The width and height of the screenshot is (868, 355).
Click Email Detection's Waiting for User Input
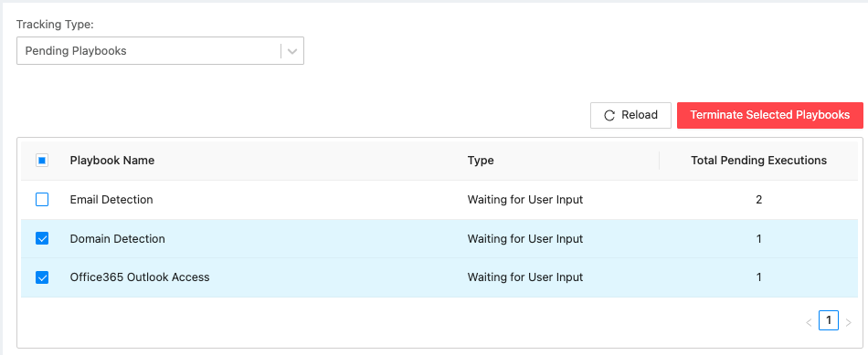pos(525,200)
